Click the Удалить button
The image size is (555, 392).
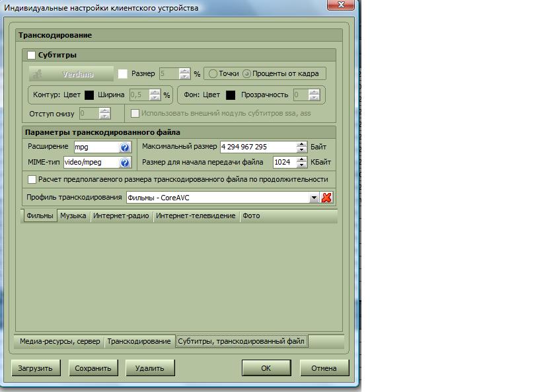[x=150, y=368]
